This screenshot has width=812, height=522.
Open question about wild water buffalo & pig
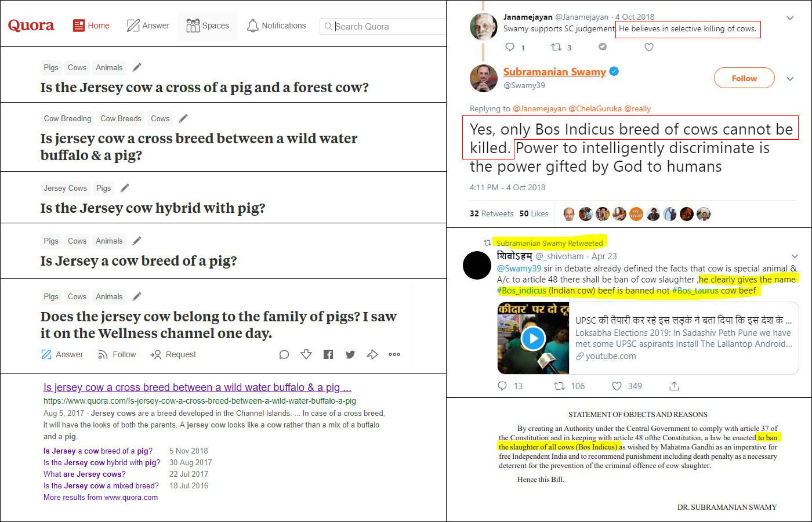coord(199,147)
